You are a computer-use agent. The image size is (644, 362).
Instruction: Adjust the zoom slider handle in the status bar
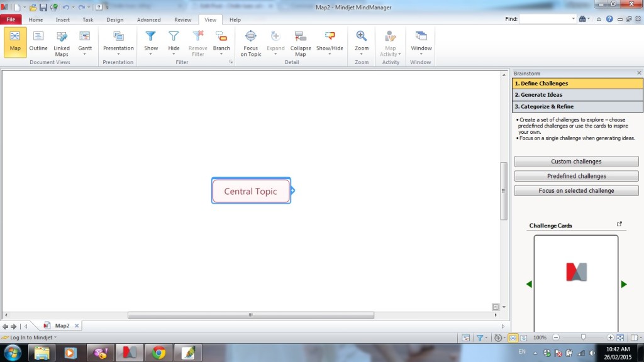click(x=584, y=337)
